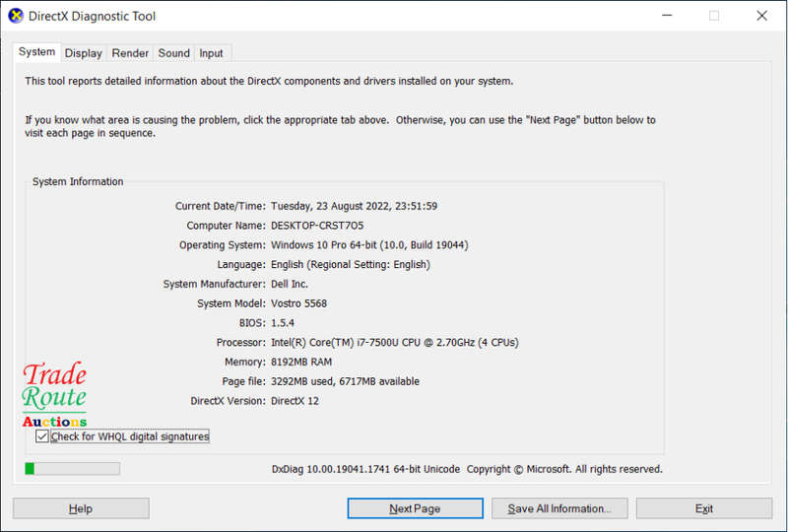Exit the diagnostic tool
Viewport: 788px width, 532px height.
[x=704, y=508]
